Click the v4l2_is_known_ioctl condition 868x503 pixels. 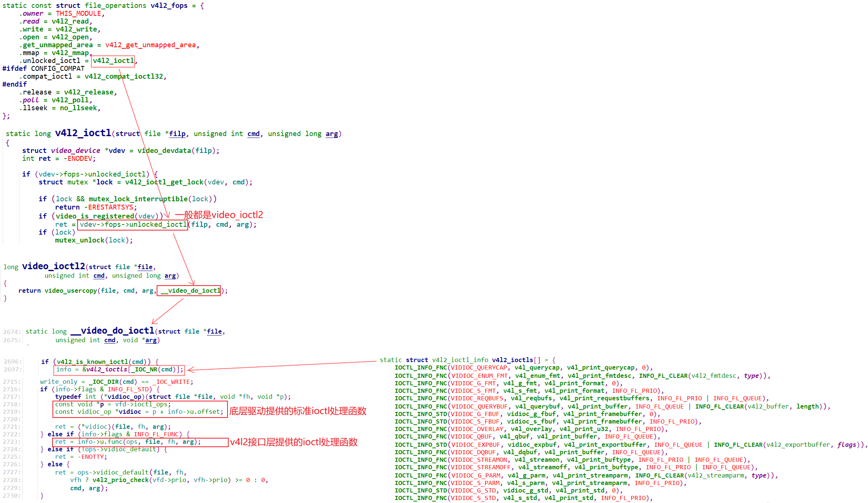coord(93,362)
